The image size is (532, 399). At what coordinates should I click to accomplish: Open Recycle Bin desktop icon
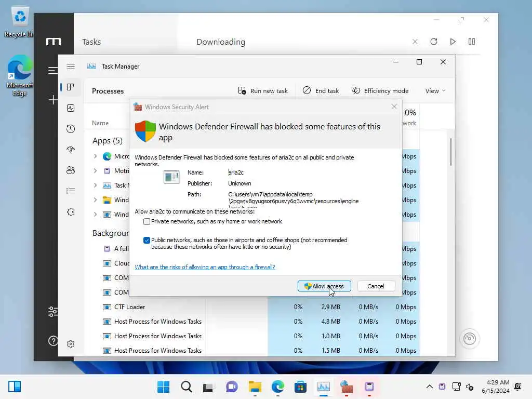click(x=19, y=22)
